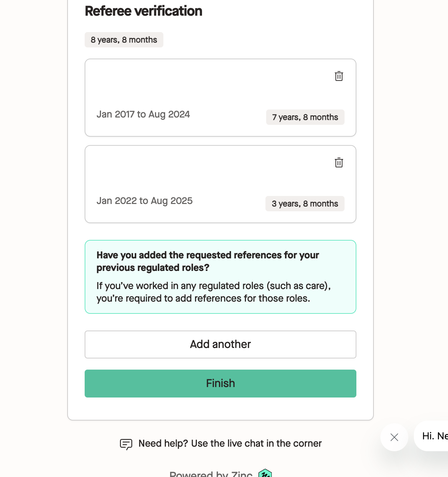Click the Referee verification heading
Viewport: 448px width, 477px height.
[x=144, y=11]
